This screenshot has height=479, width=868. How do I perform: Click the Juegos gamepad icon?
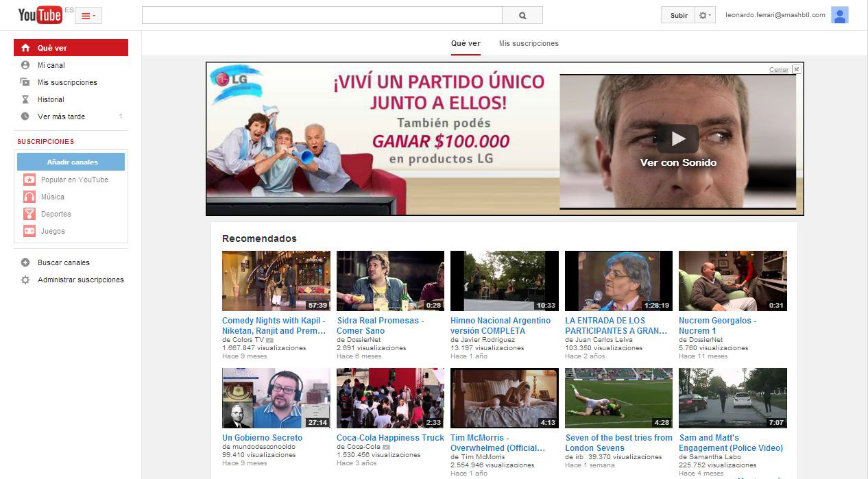pos(29,231)
